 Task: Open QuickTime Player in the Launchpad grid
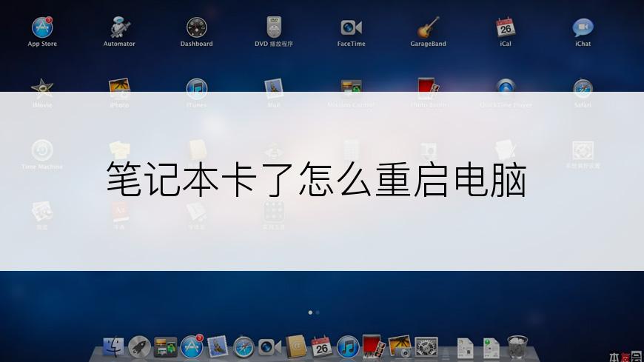[x=506, y=89]
